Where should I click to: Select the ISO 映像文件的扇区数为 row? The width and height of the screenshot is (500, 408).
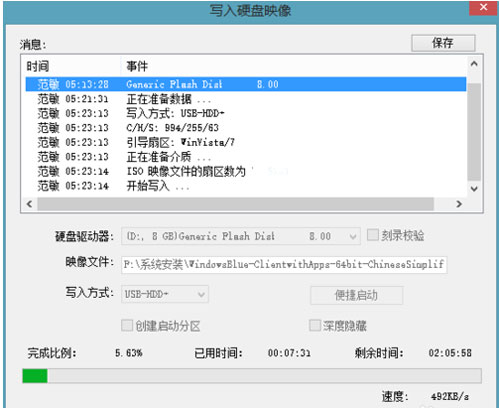(x=246, y=171)
